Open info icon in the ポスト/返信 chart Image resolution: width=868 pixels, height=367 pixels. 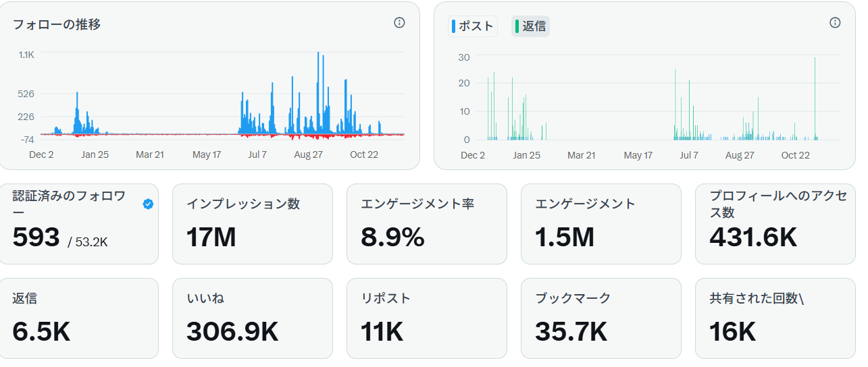pos(835,23)
